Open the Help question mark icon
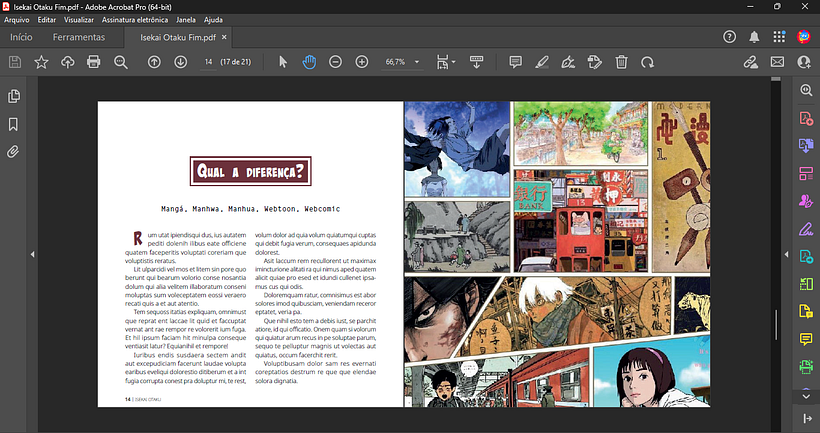Screen dimensions: 820x433 pos(730,37)
